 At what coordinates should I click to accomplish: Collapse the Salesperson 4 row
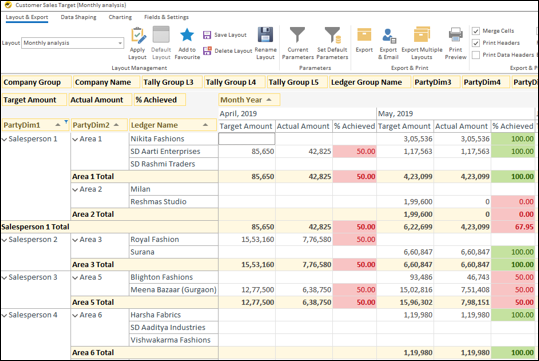(x=4, y=315)
